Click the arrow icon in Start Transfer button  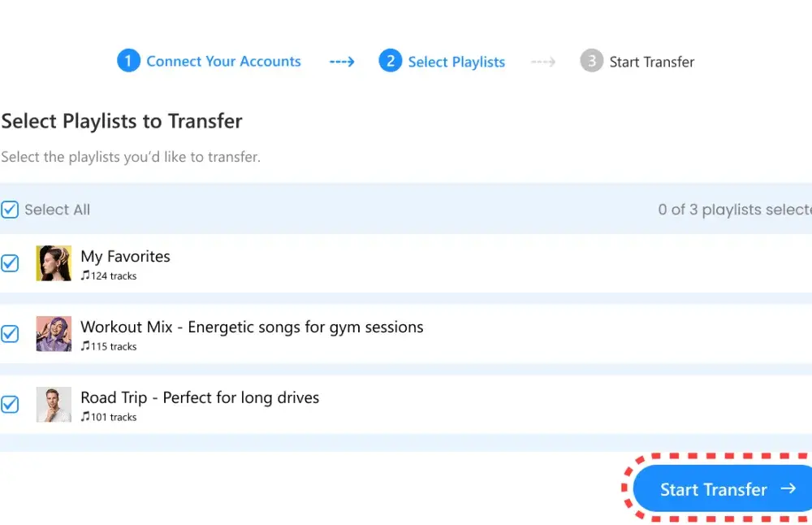click(x=788, y=488)
